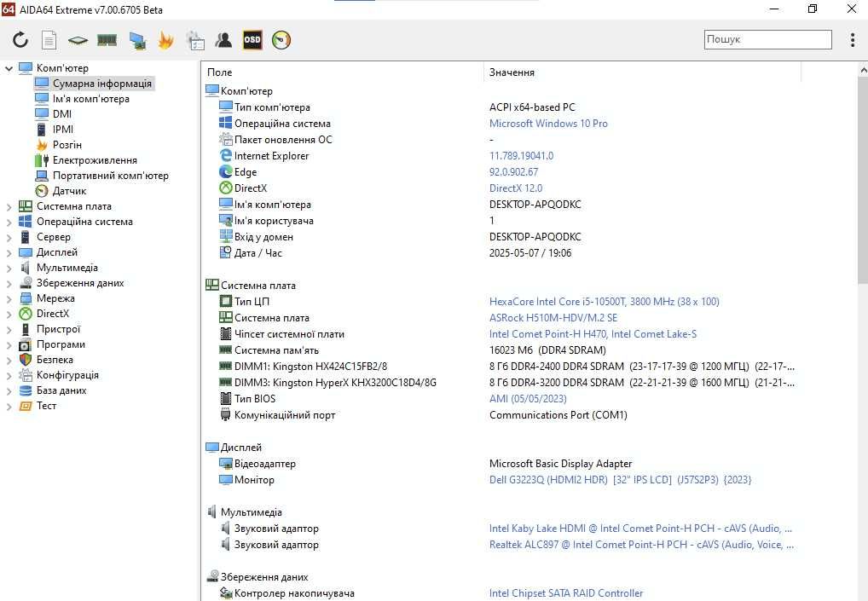Click the memory module toolbar icon
The width and height of the screenshot is (868, 601).
(107, 40)
